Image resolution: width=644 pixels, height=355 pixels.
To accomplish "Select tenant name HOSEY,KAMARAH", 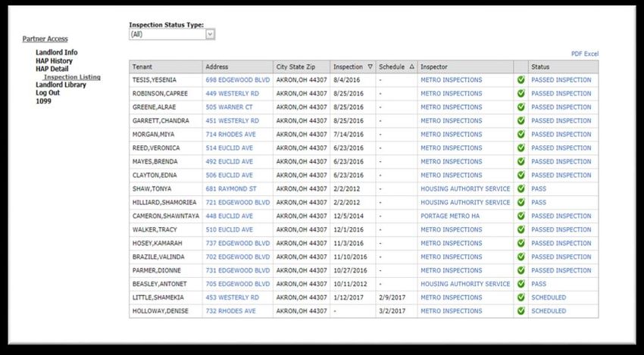I will click(157, 243).
